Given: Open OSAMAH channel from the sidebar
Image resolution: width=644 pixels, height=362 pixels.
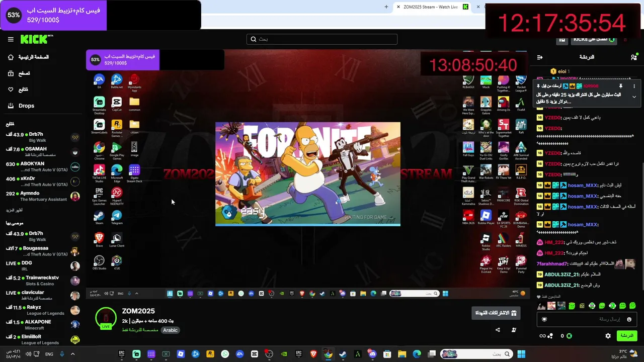Looking at the screenshot, I should coord(43,152).
